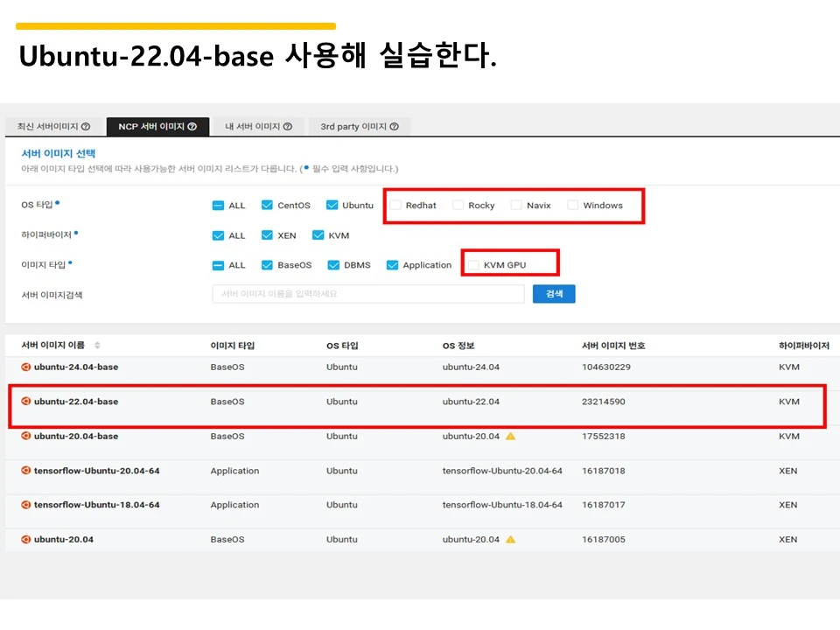Click image number 16187018
The height and width of the screenshot is (630, 840).
[x=604, y=471]
